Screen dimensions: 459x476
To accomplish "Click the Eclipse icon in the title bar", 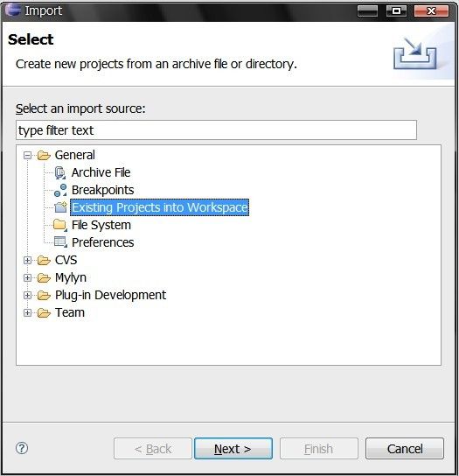I will point(13,10).
